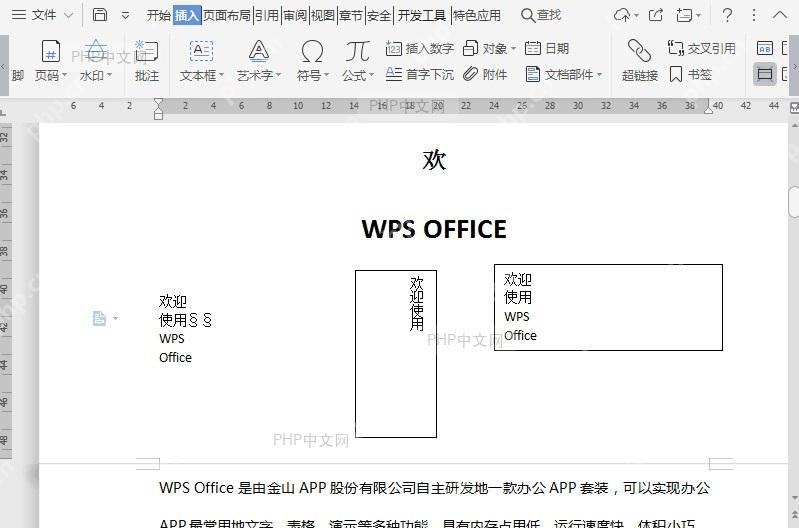
Task: Open the 符号 symbol tool
Action: click(x=312, y=61)
